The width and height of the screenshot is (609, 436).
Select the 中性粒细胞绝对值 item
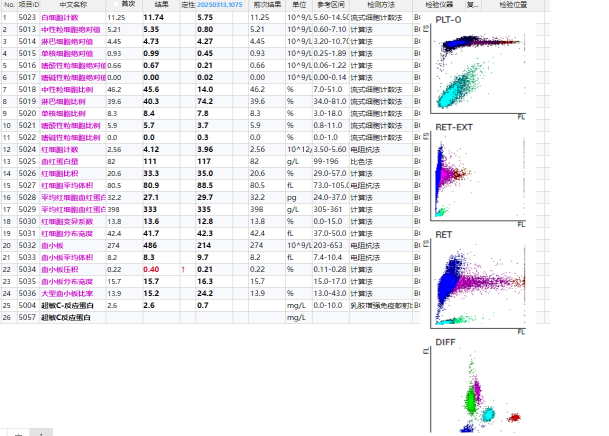click(71, 30)
